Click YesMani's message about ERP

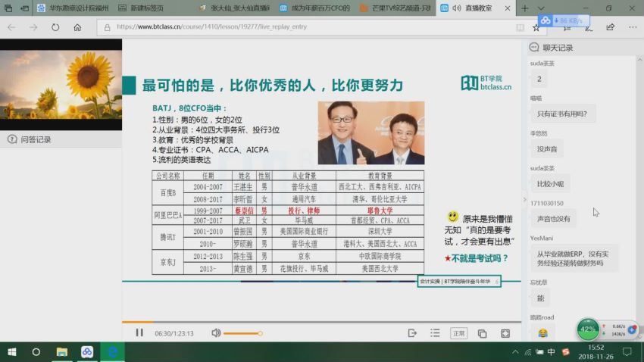(x=574, y=258)
